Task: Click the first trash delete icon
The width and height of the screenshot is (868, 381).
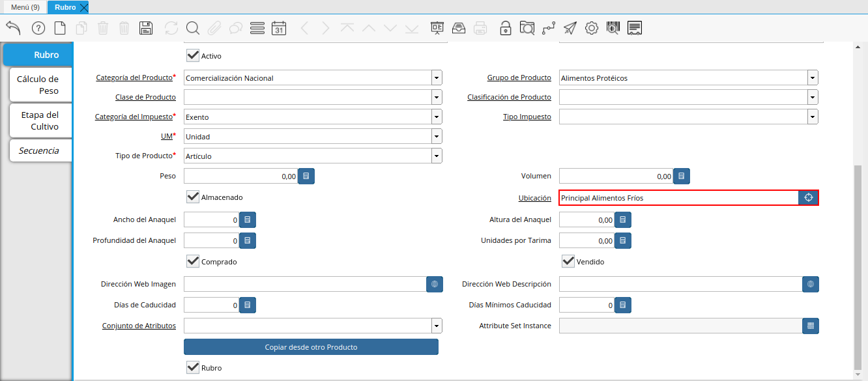Action: pos(103,28)
